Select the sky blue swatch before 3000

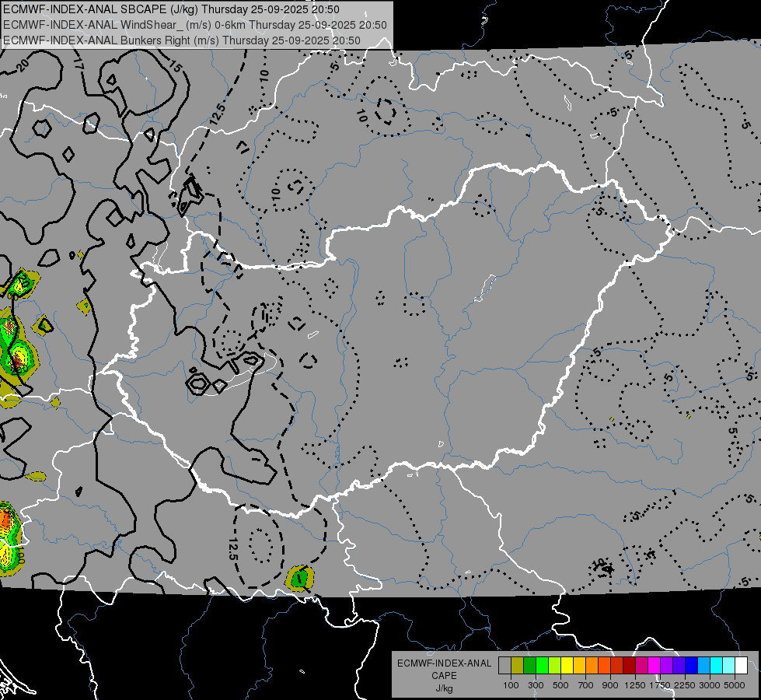point(703,666)
